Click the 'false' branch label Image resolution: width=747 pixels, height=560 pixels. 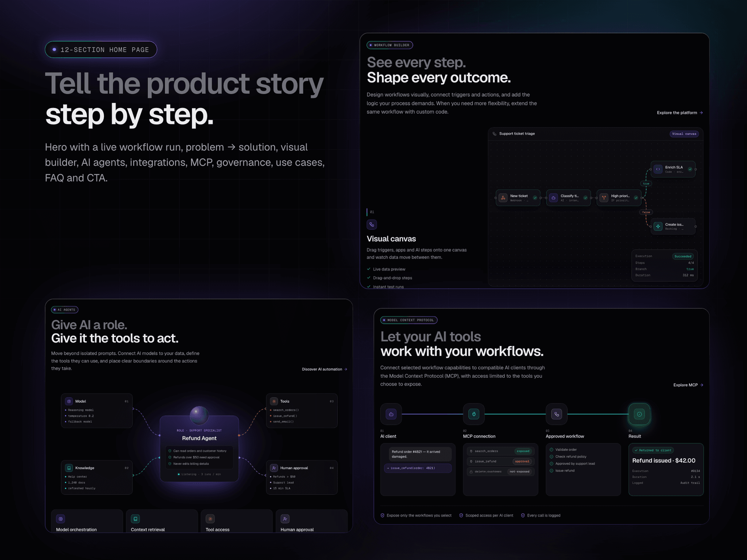646,212
